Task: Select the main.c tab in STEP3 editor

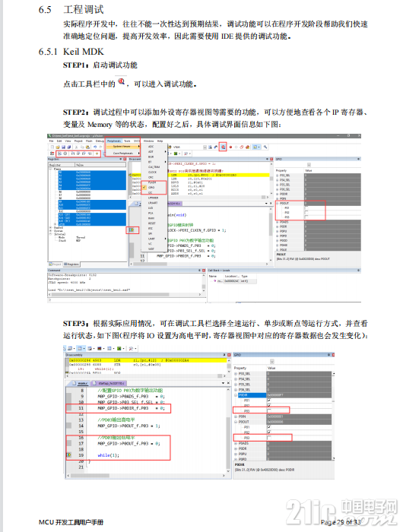Action: point(81,383)
